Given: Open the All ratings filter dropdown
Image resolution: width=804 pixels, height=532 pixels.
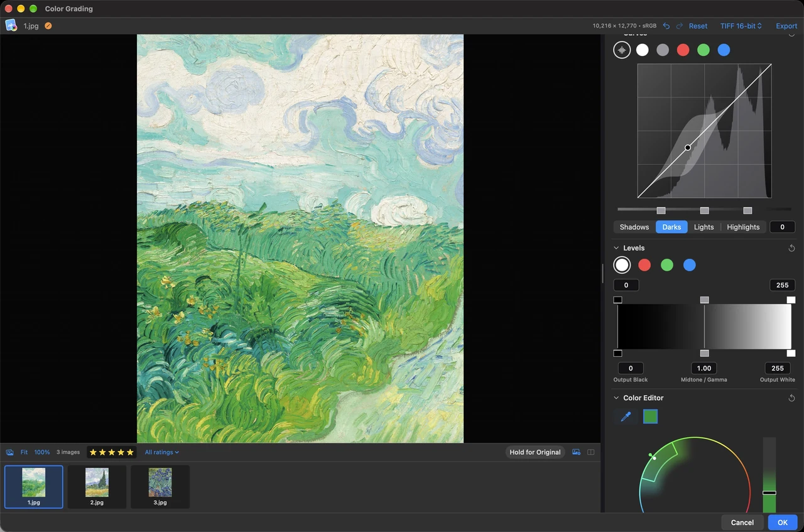Looking at the screenshot, I should click(162, 452).
